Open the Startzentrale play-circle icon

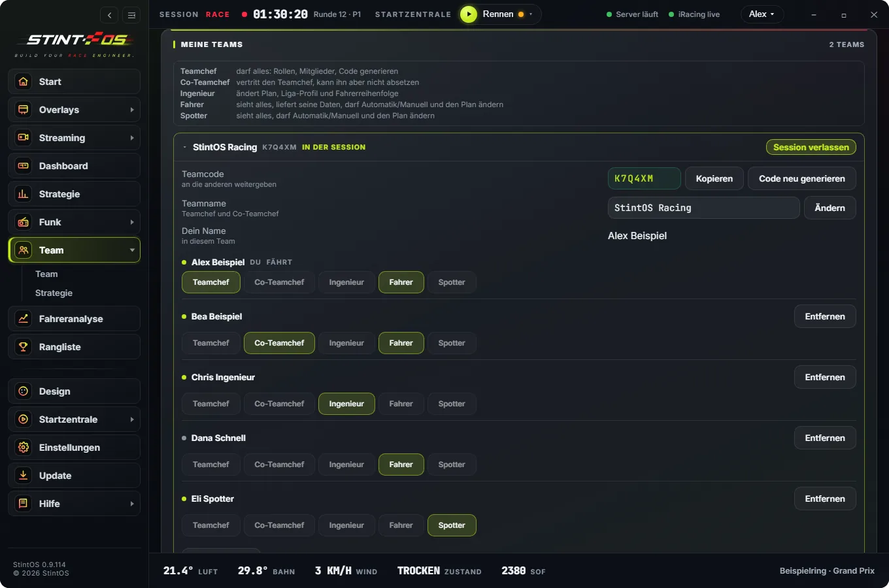[24, 419]
